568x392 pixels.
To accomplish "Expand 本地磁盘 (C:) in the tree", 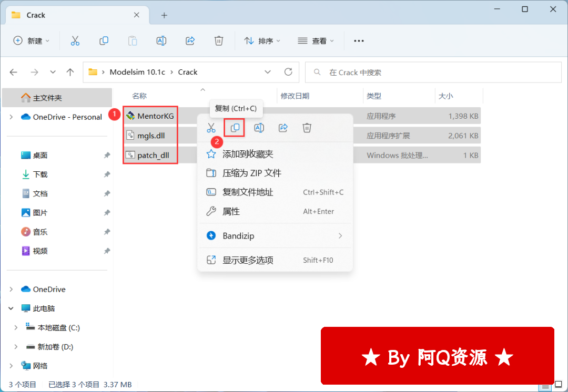I will click(16, 327).
